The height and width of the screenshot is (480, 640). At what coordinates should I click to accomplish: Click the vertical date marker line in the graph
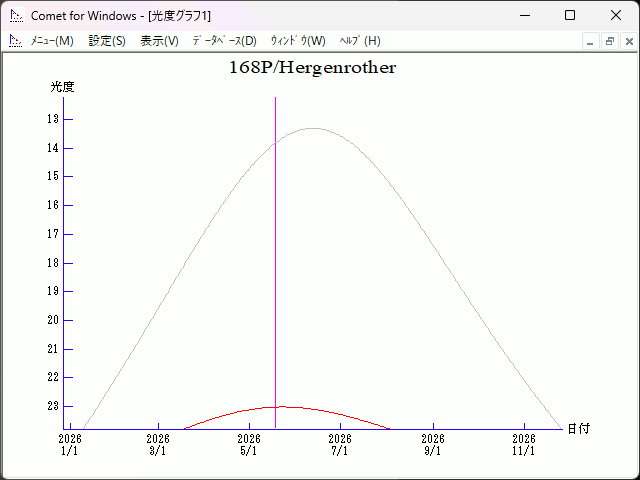point(276,250)
